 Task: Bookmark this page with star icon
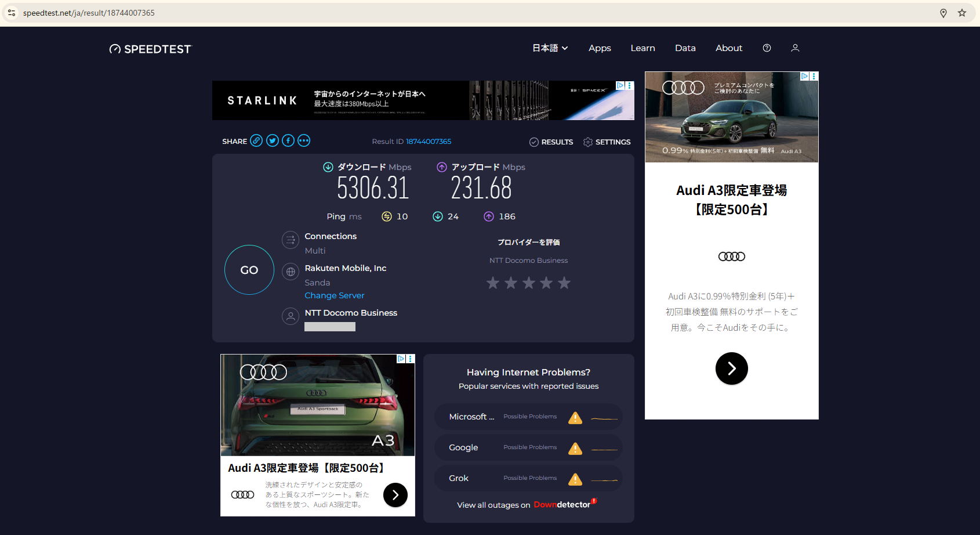click(x=962, y=13)
